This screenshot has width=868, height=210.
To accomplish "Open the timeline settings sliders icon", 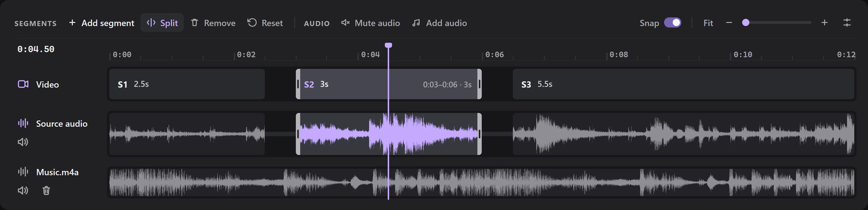I will point(847,23).
